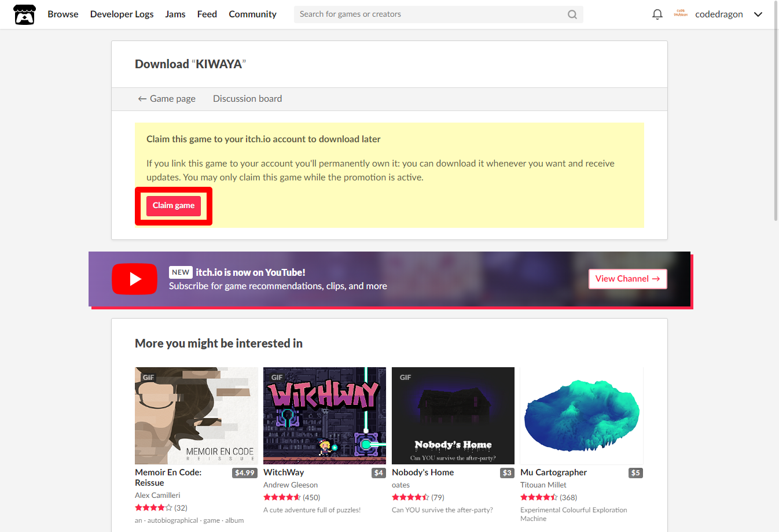Open the WitchWay title link
This screenshot has height=532, width=779.
pyautogui.click(x=284, y=472)
